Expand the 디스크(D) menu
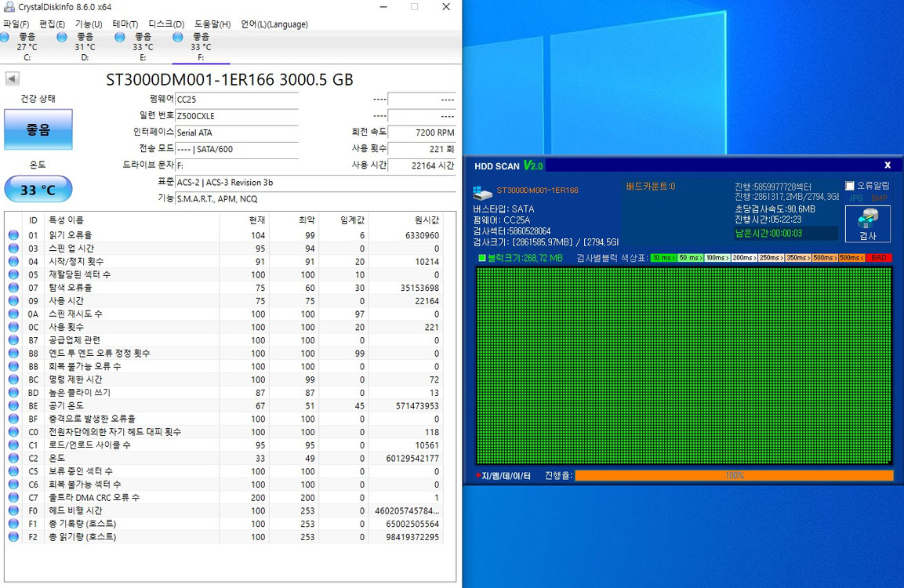The width and height of the screenshot is (904, 588). [x=166, y=24]
